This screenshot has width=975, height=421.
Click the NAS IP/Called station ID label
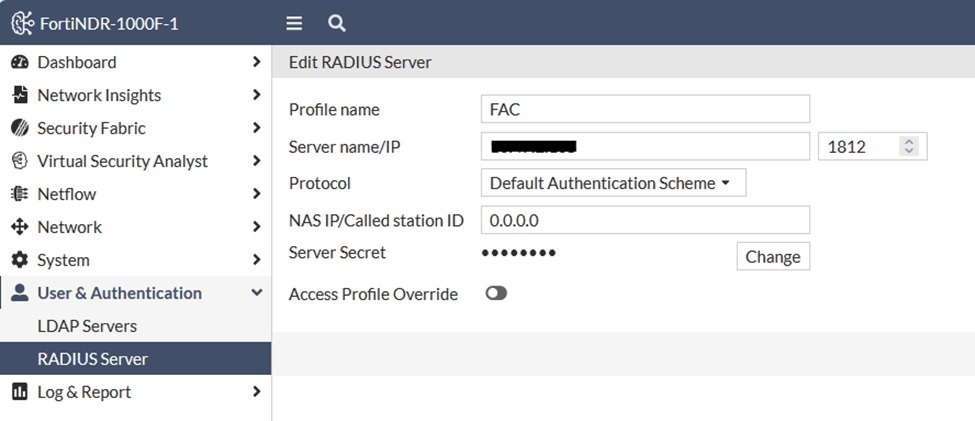[x=376, y=220]
